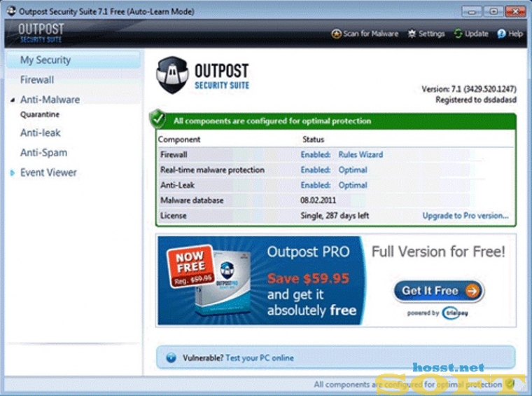Click the Firewall row in component table
The height and width of the screenshot is (396, 532).
(336, 154)
